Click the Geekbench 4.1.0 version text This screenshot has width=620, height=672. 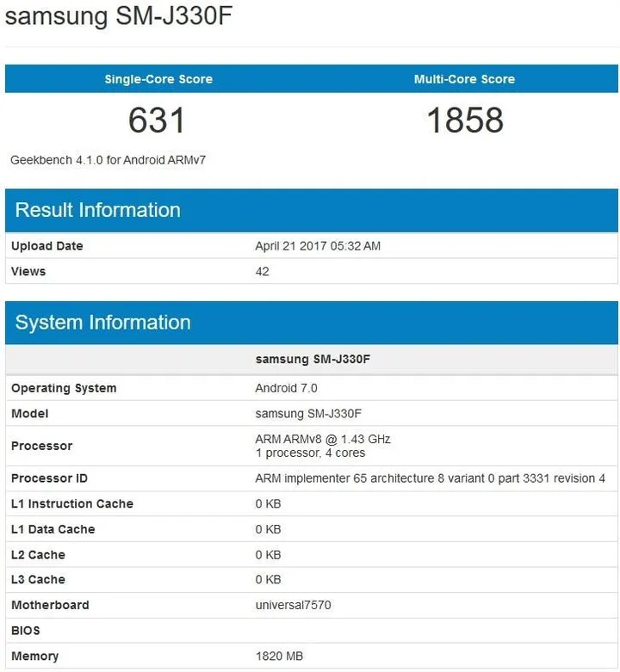108,160
